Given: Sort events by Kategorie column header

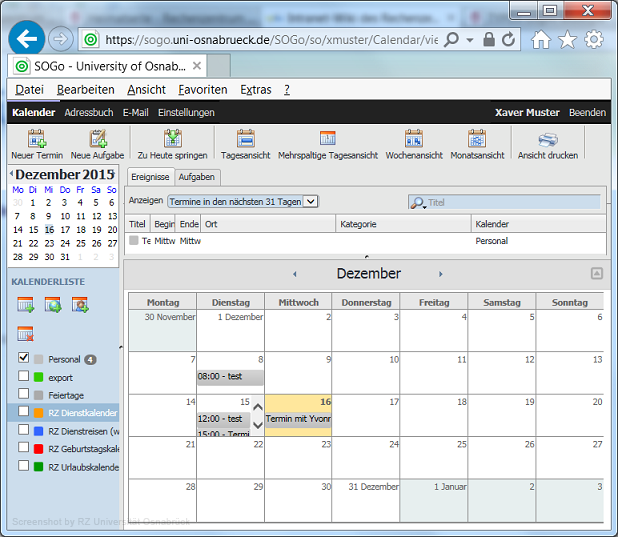Looking at the screenshot, I should tap(403, 224).
